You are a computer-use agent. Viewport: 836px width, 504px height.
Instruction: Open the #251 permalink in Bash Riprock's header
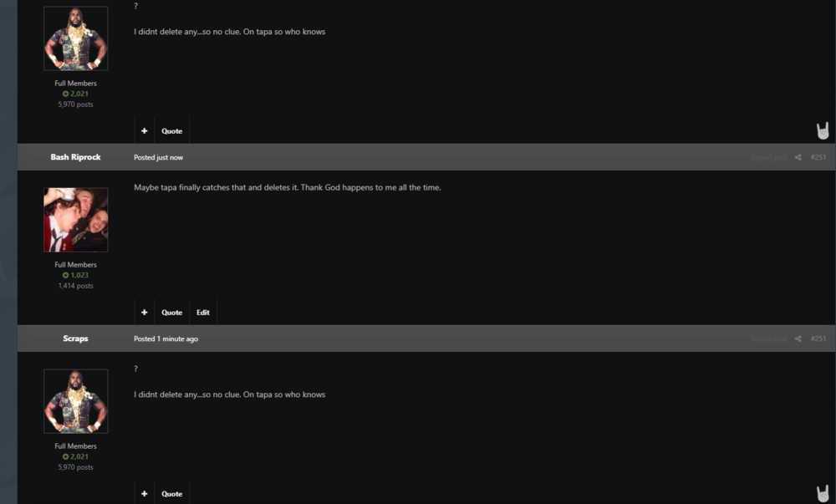(818, 157)
